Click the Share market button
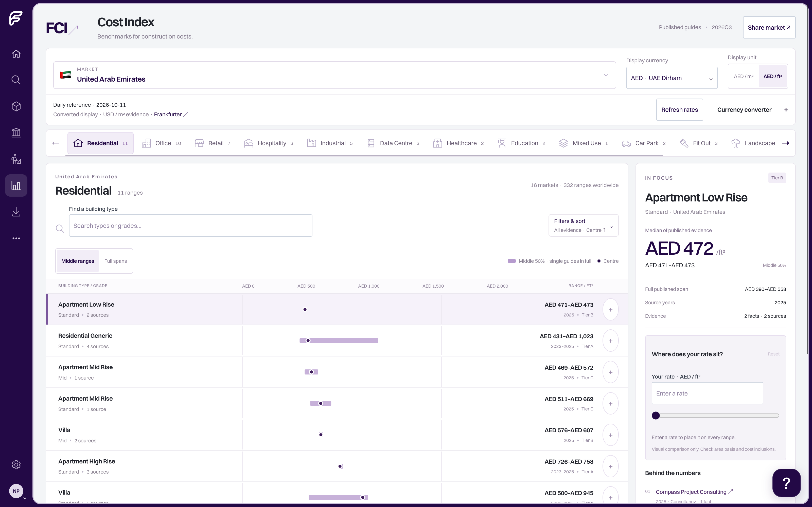 coord(769,28)
